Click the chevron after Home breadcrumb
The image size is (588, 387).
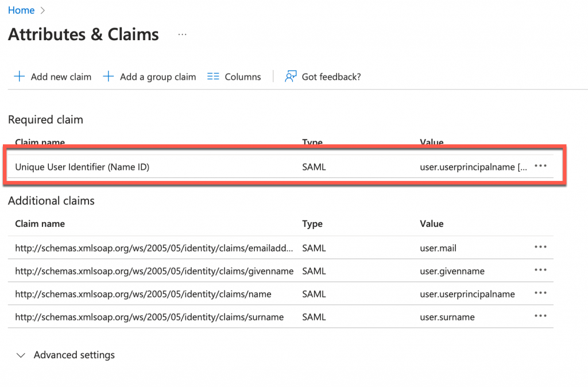43,10
